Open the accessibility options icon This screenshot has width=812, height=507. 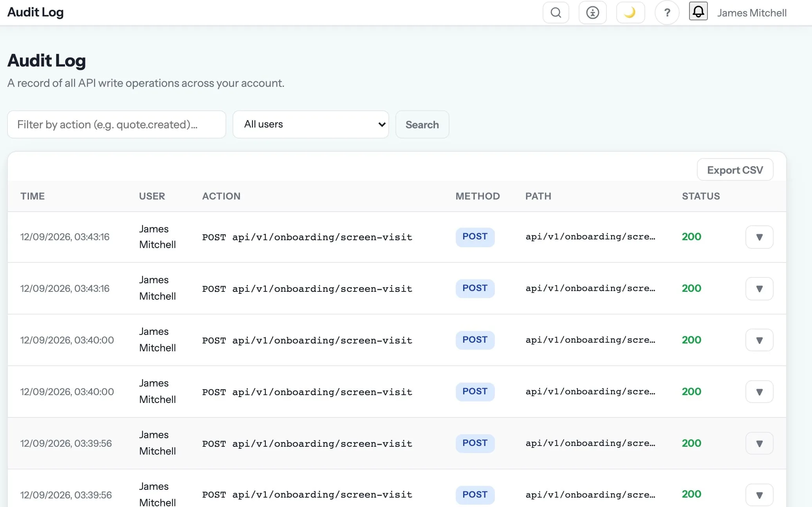592,13
